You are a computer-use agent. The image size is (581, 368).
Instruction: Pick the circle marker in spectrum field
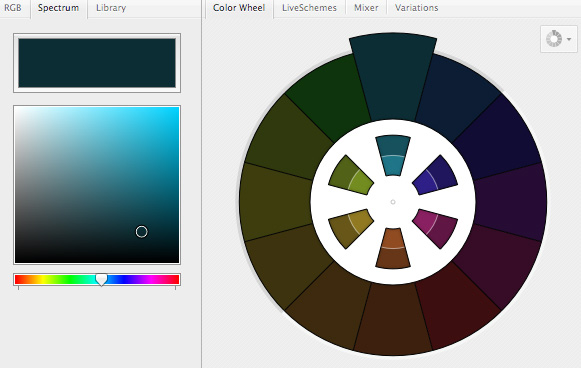[x=142, y=232]
